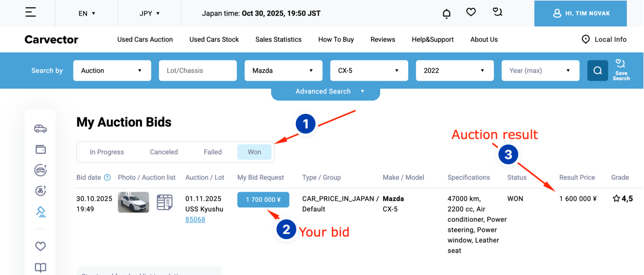Open the Year (max) dropdown
Image resolution: width=644 pixels, height=275 pixels.
(541, 71)
